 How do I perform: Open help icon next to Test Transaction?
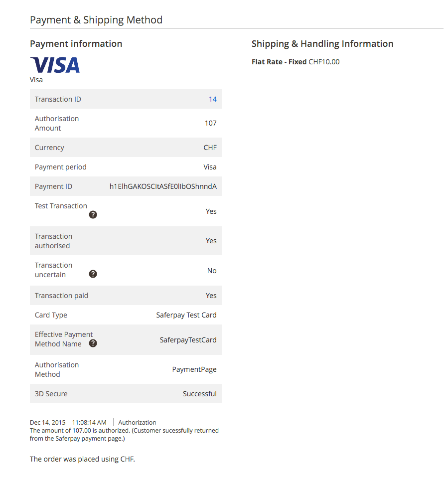[x=93, y=215]
